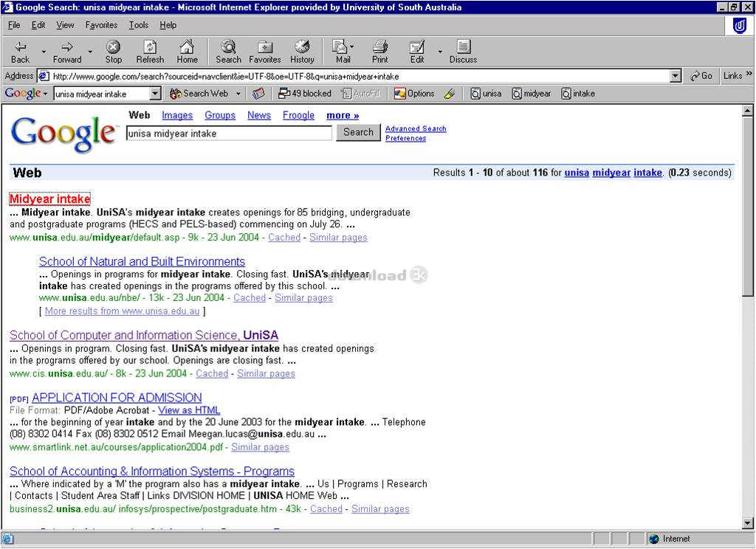The width and height of the screenshot is (756, 549).
Task: Expand the Address bar dropdown
Action: 676,76
